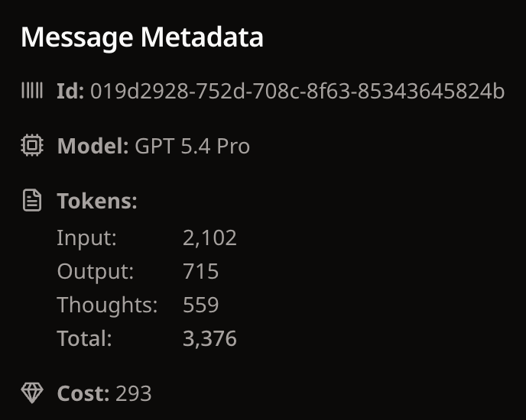This screenshot has width=526, height=420.
Task: Select the cost value 293
Action: coord(133,393)
